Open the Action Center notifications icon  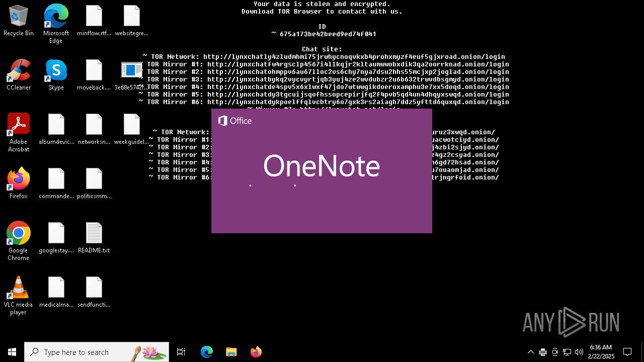[x=627, y=352]
